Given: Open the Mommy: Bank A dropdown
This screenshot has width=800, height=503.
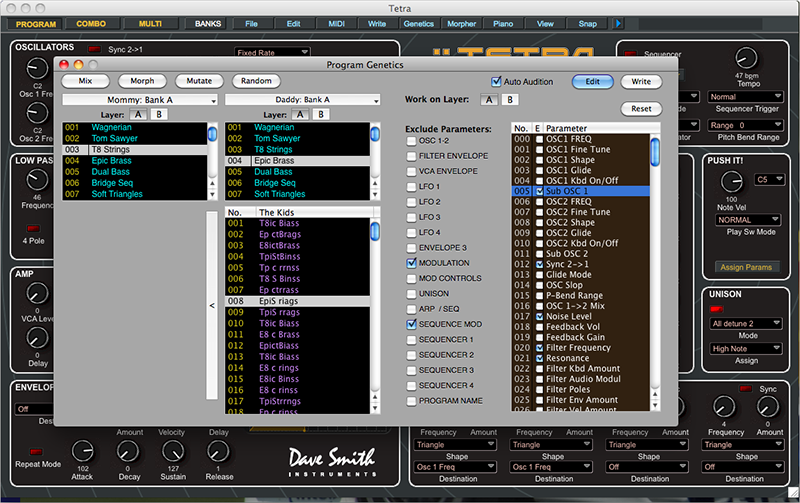Looking at the screenshot, I should point(140,100).
